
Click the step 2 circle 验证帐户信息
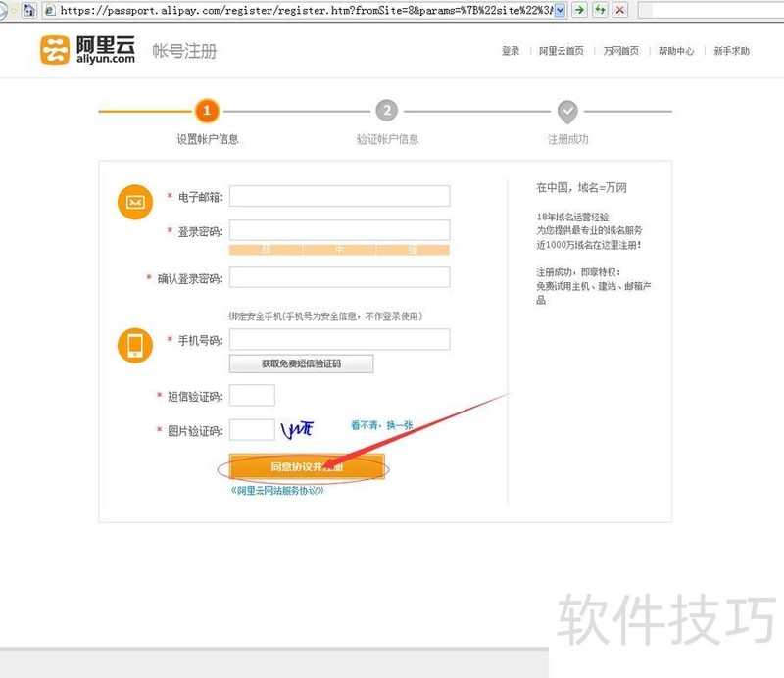coord(387,111)
